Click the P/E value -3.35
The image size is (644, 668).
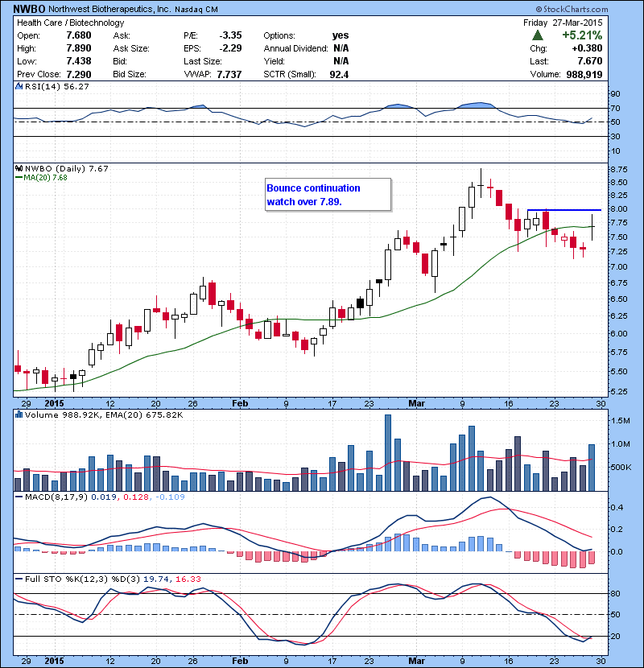[x=230, y=35]
